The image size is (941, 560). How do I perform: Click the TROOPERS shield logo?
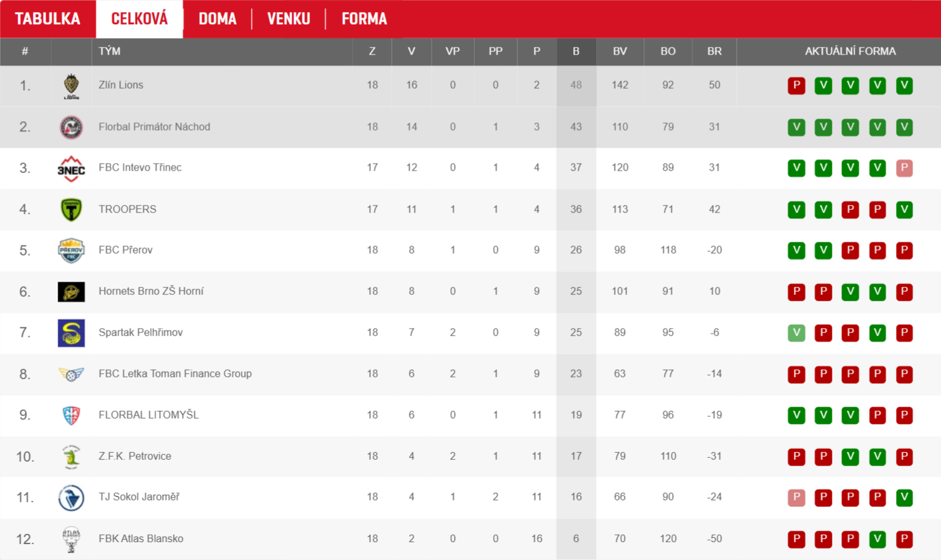coord(71,209)
